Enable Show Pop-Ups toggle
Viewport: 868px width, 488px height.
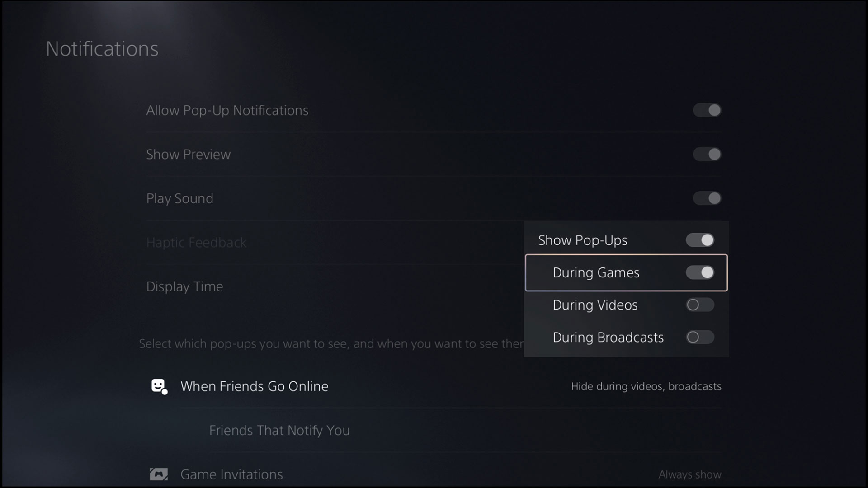point(700,239)
